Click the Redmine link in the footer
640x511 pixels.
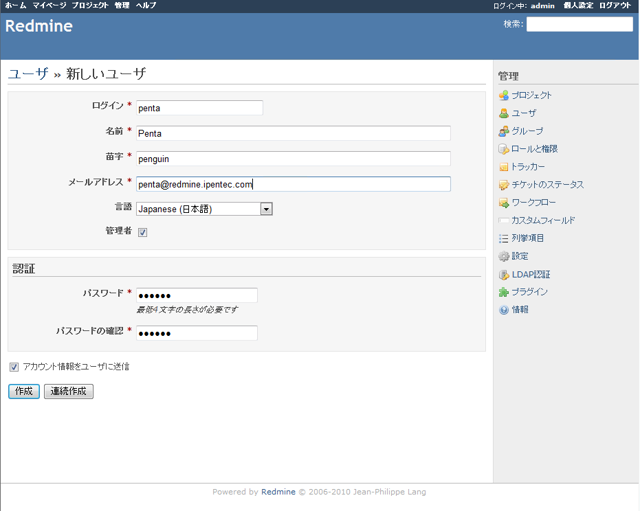click(x=278, y=492)
